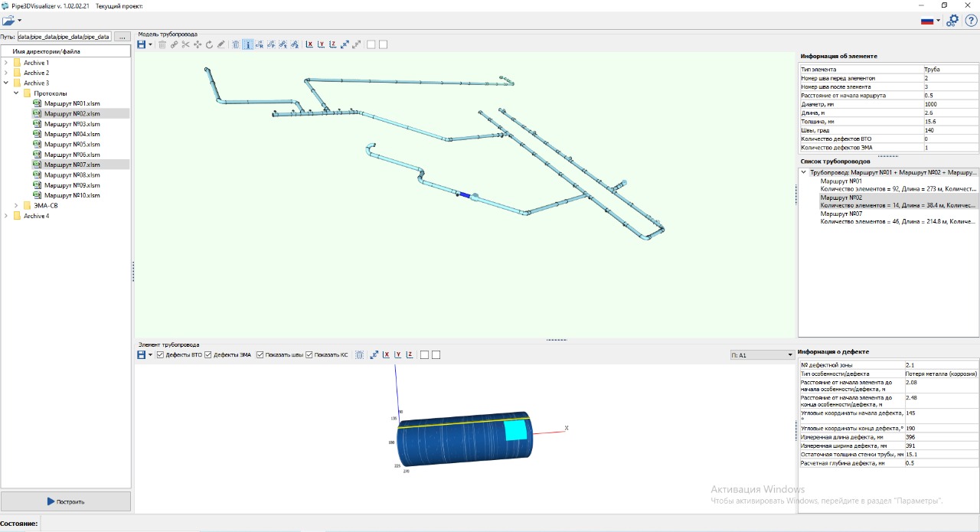Click the blue fit-to-view arrows in the model toolbar

click(345, 44)
